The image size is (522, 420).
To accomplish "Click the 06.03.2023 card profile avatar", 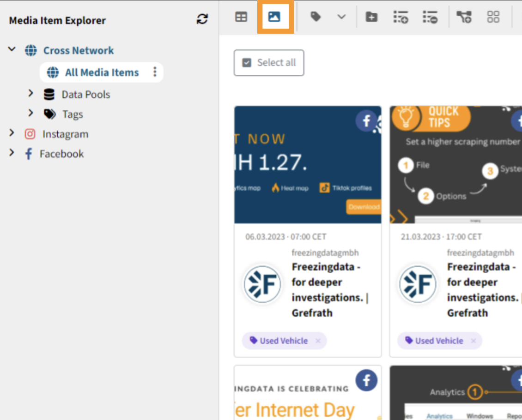I will tap(262, 284).
